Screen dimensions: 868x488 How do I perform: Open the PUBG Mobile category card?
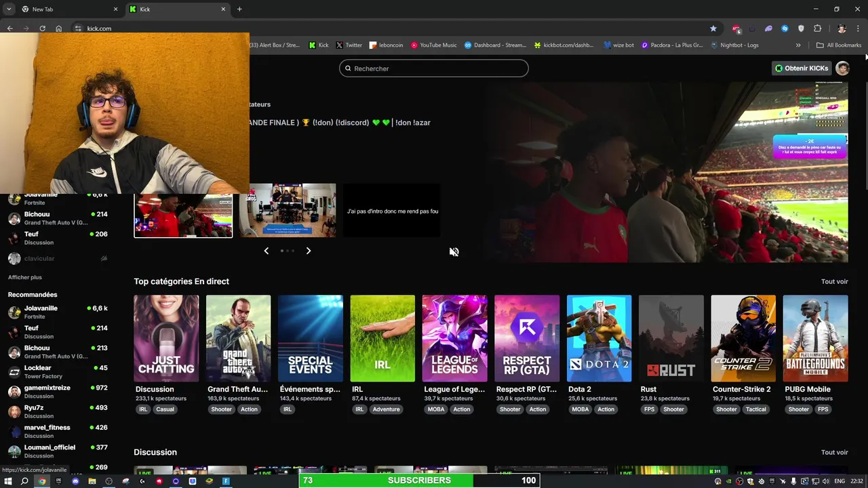(815, 338)
